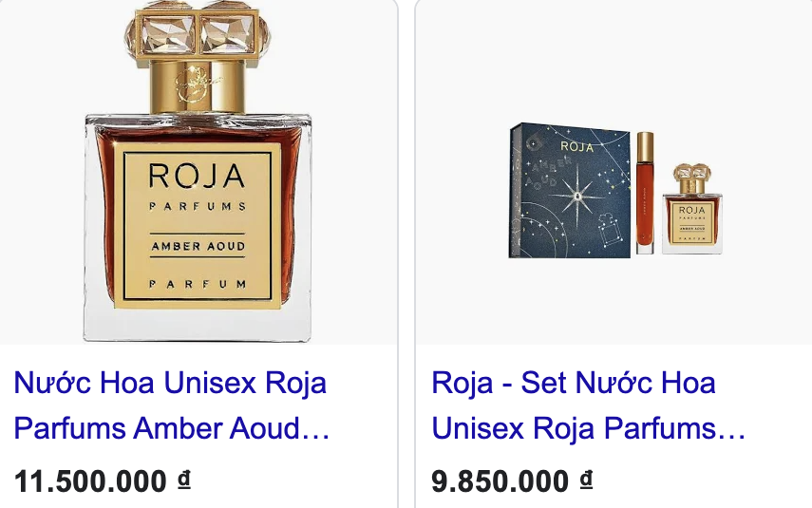Click the 9.850.000 price text
The width and height of the screenshot is (812, 508).
click(x=500, y=481)
